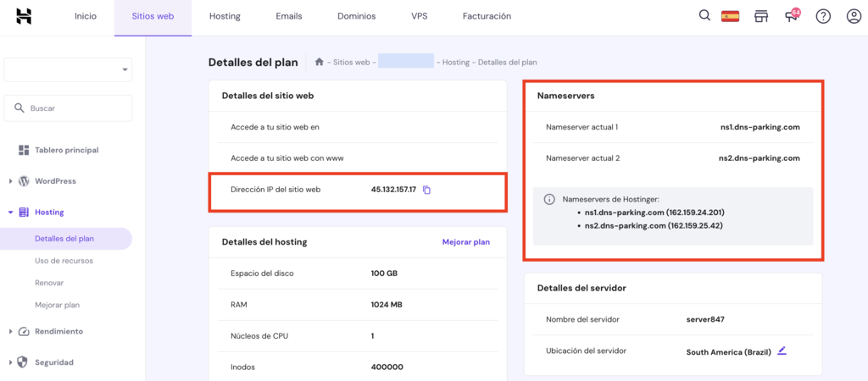Collapse the Hosting sidebar section
The image size is (868, 381).
[11, 213]
